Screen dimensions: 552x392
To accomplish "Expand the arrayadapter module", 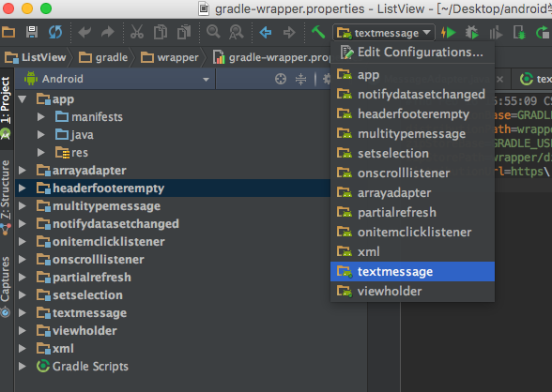I will pyautogui.click(x=23, y=171).
